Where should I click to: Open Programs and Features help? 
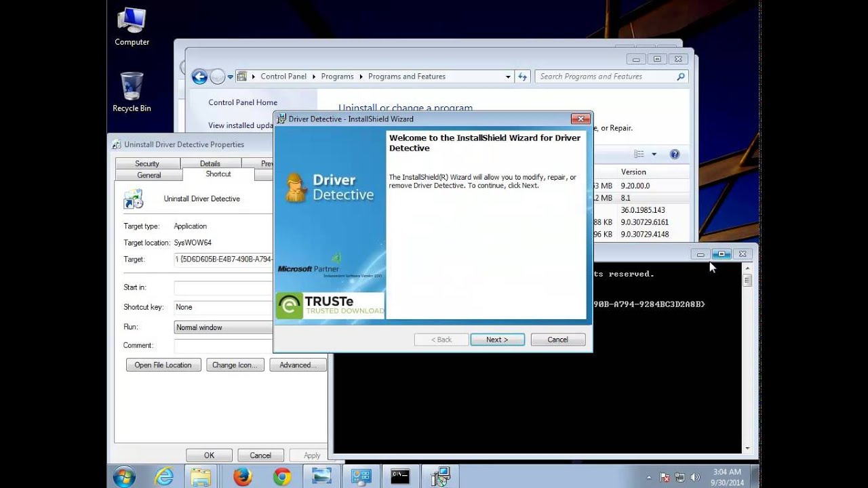pos(675,155)
